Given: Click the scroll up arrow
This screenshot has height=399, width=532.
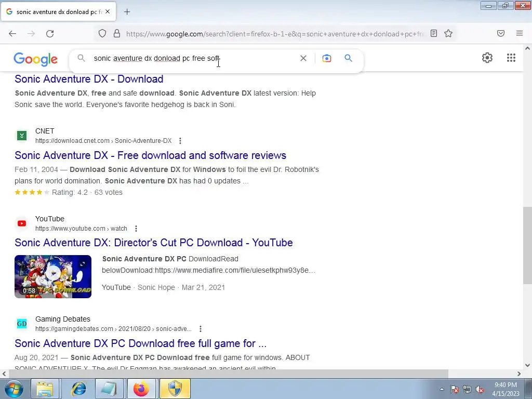Looking at the screenshot, I should coord(527,48).
